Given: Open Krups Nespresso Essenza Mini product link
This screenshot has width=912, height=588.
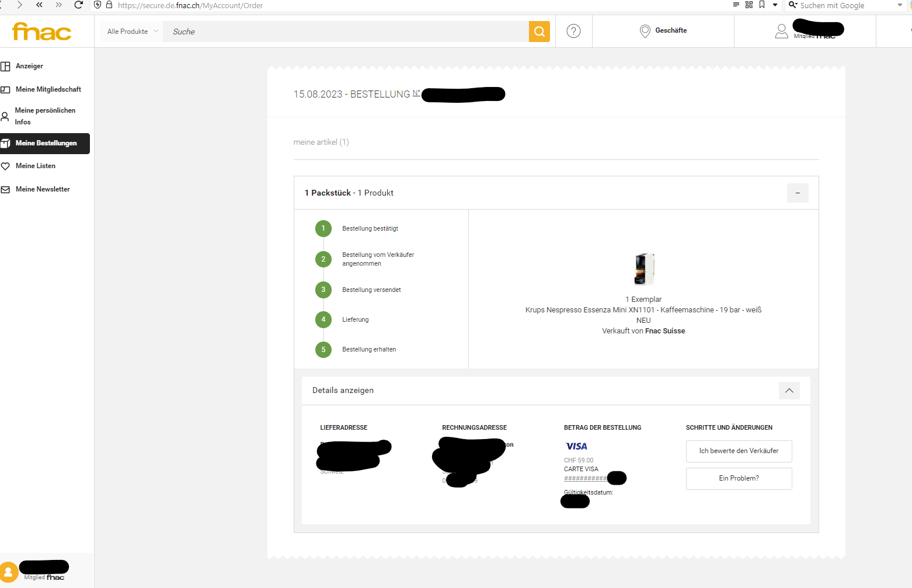Looking at the screenshot, I should pyautogui.click(x=643, y=310).
